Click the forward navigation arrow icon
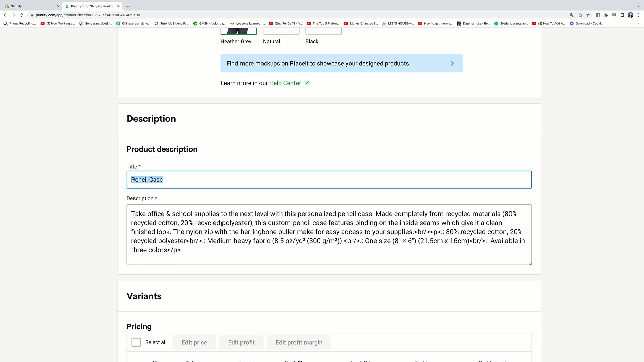 tap(13, 15)
